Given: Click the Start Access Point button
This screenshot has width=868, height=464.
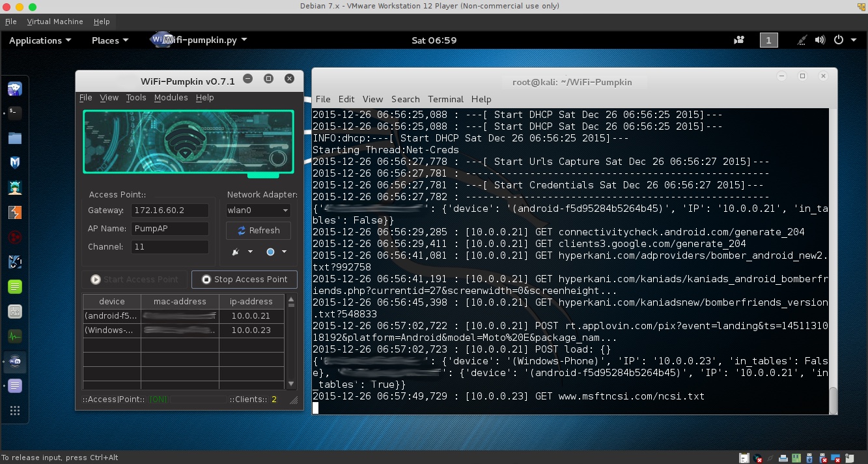Looking at the screenshot, I should [x=135, y=280].
